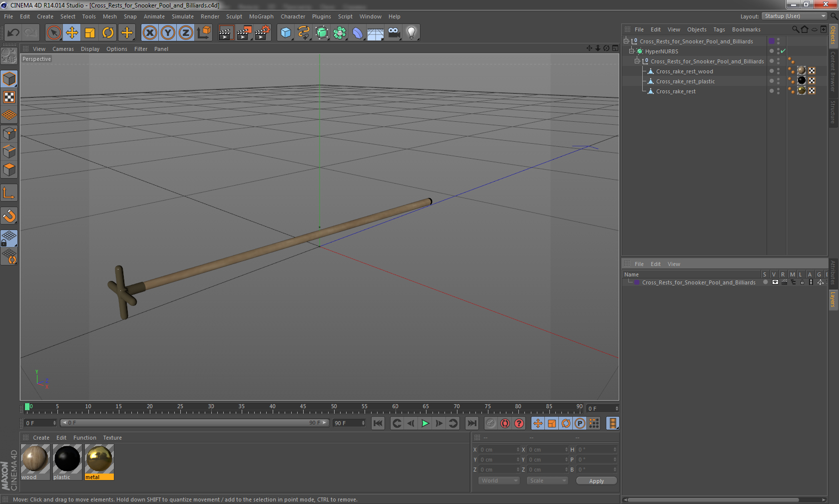Select Cross_rake_rest_plastic object
The width and height of the screenshot is (839, 504).
pos(685,81)
